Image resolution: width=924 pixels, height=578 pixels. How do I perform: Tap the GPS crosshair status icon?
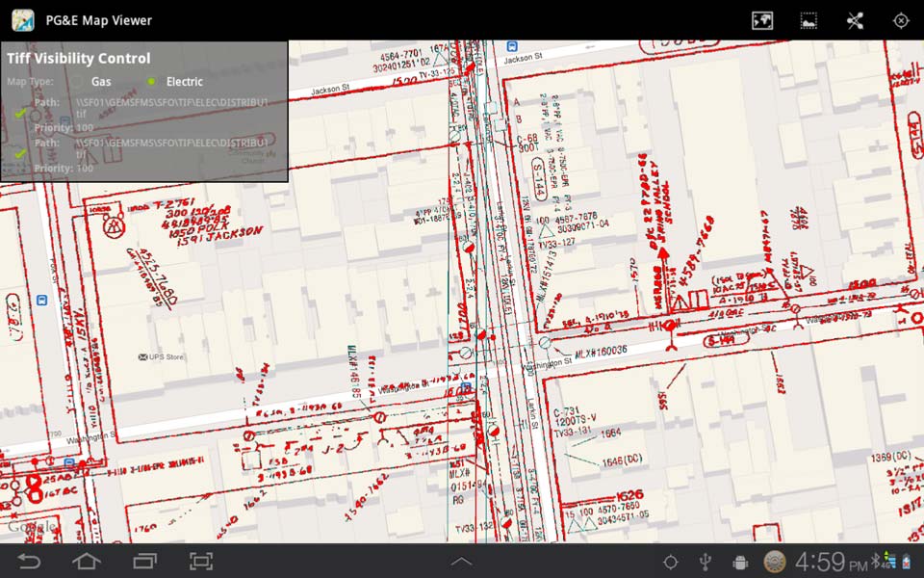point(670,562)
